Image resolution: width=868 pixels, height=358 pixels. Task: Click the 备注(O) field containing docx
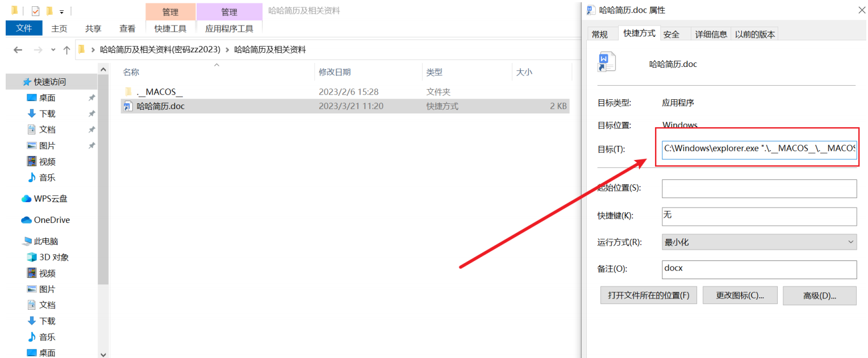pyautogui.click(x=759, y=269)
